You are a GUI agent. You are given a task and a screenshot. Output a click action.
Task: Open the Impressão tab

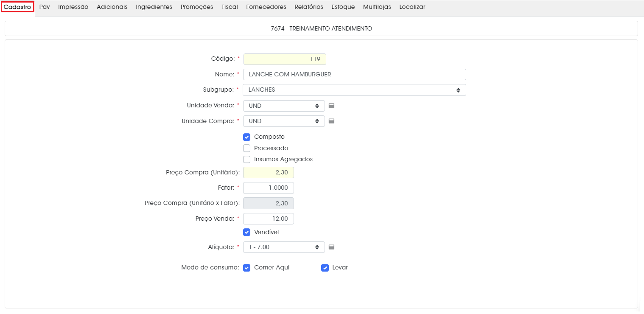pos(73,7)
